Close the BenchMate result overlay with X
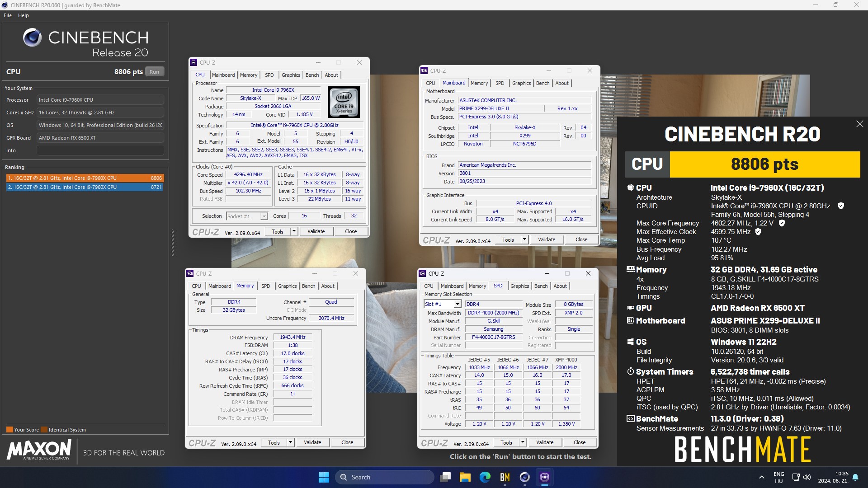Image resolution: width=868 pixels, height=488 pixels. point(859,124)
